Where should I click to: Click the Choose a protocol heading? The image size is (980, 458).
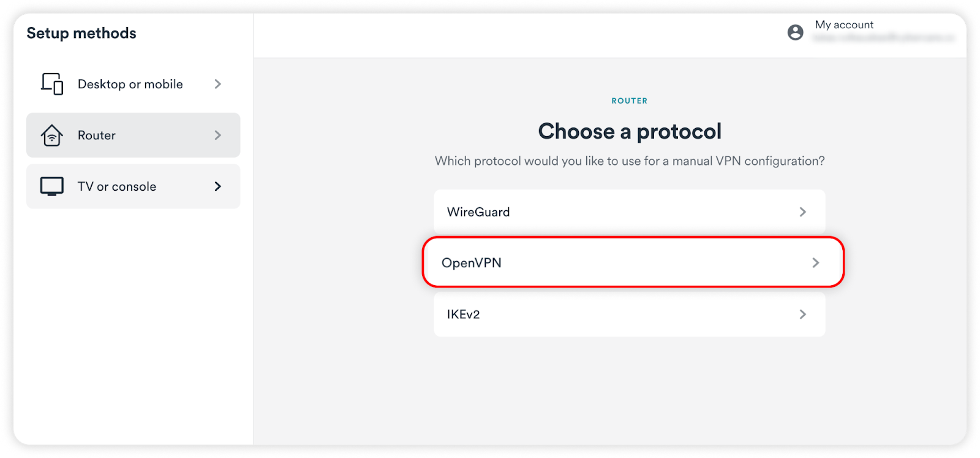click(630, 131)
